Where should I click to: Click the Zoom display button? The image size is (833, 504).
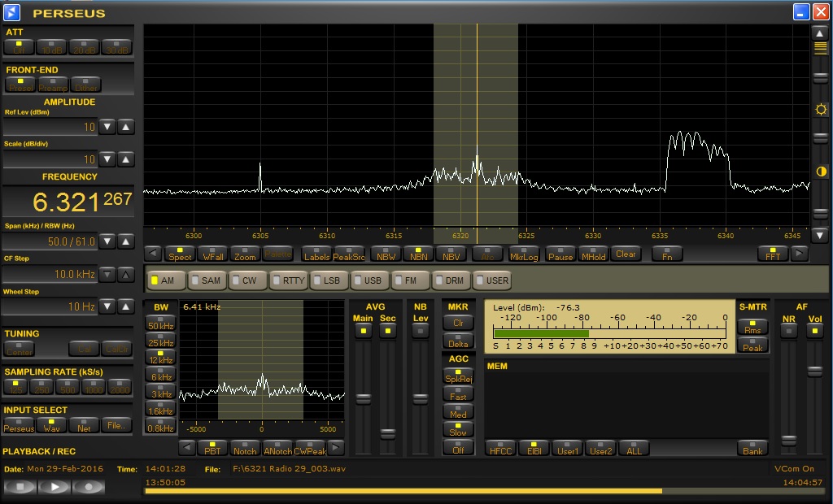(x=245, y=254)
